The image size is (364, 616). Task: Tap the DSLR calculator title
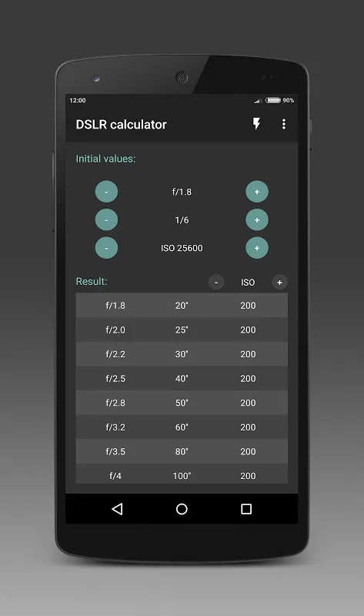click(x=122, y=125)
